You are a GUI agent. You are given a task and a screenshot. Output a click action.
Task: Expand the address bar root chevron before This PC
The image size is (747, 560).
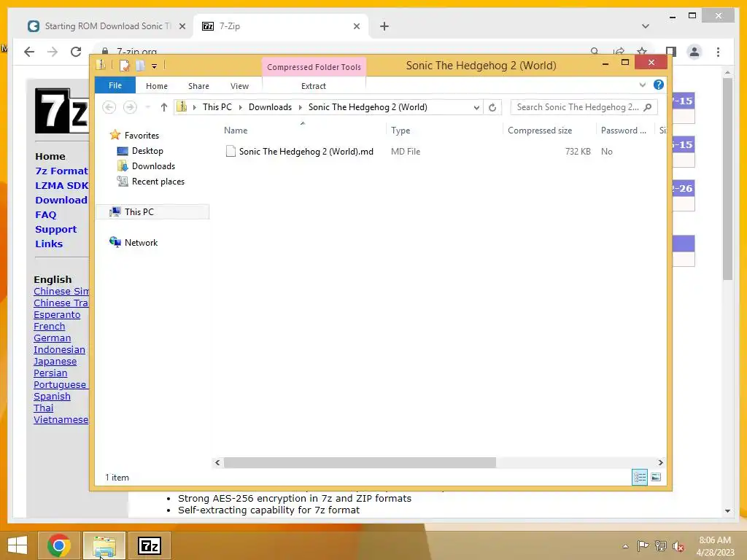tap(194, 107)
